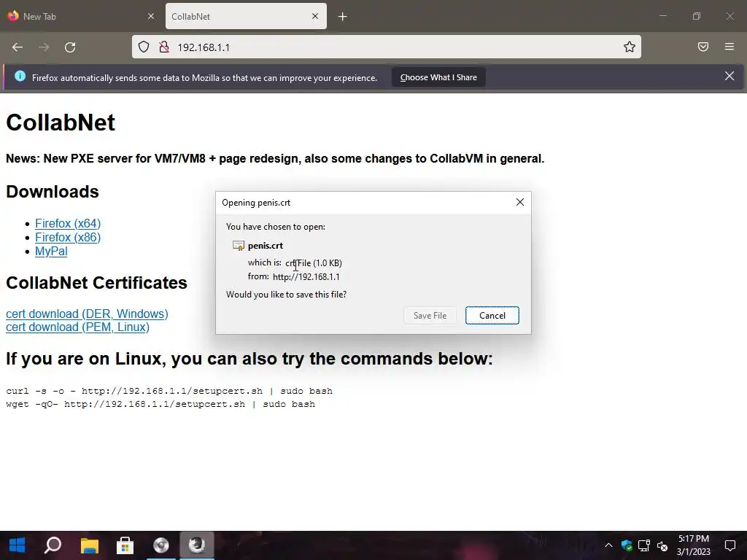Open a new tab with plus button
The image size is (747, 560).
(x=343, y=17)
